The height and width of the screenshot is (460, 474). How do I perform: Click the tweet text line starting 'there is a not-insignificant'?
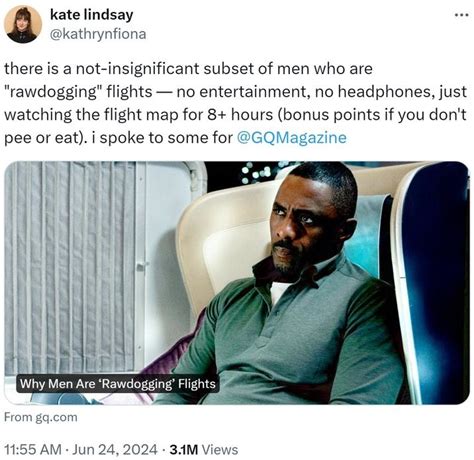[188, 69]
